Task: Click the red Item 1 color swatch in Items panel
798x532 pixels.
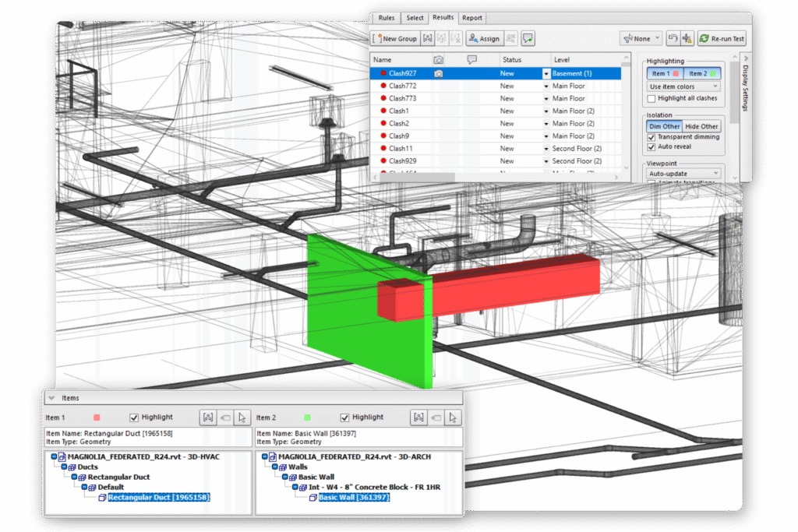Action: (97, 417)
